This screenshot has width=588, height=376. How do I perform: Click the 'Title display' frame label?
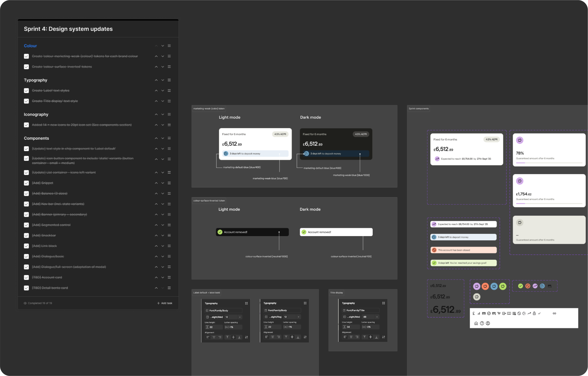(x=337, y=293)
